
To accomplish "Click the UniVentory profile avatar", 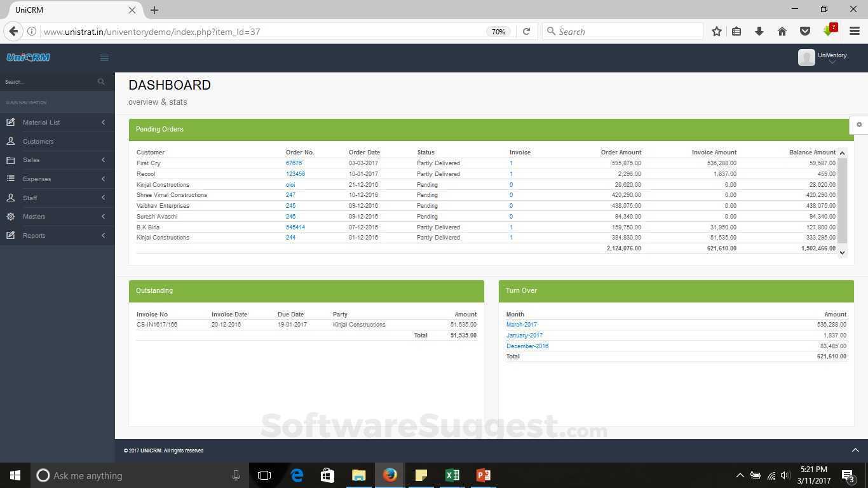I will pos(806,57).
